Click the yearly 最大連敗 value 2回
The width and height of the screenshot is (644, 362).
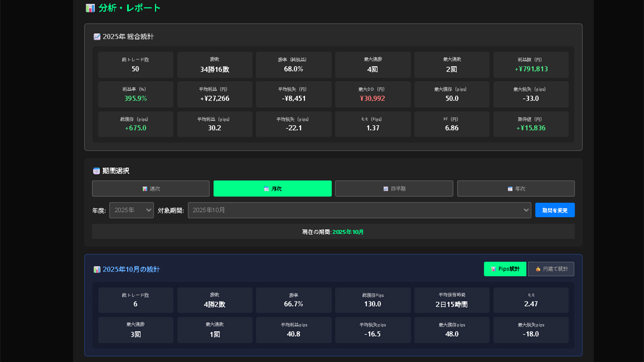click(x=452, y=69)
